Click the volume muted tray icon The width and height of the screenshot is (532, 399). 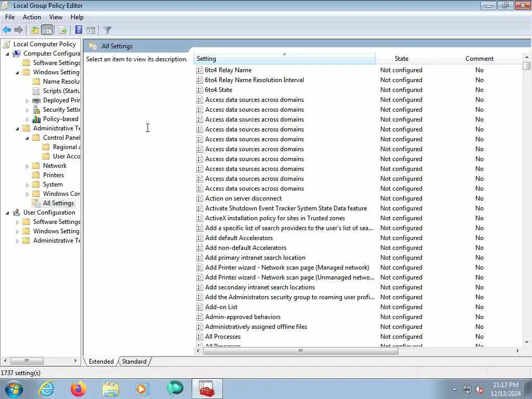pos(480,390)
